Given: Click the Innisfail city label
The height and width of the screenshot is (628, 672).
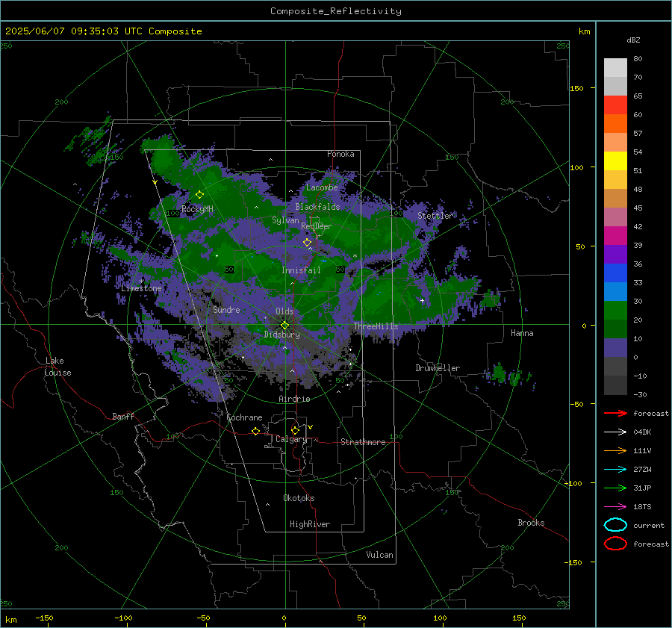Looking at the screenshot, I should [301, 270].
